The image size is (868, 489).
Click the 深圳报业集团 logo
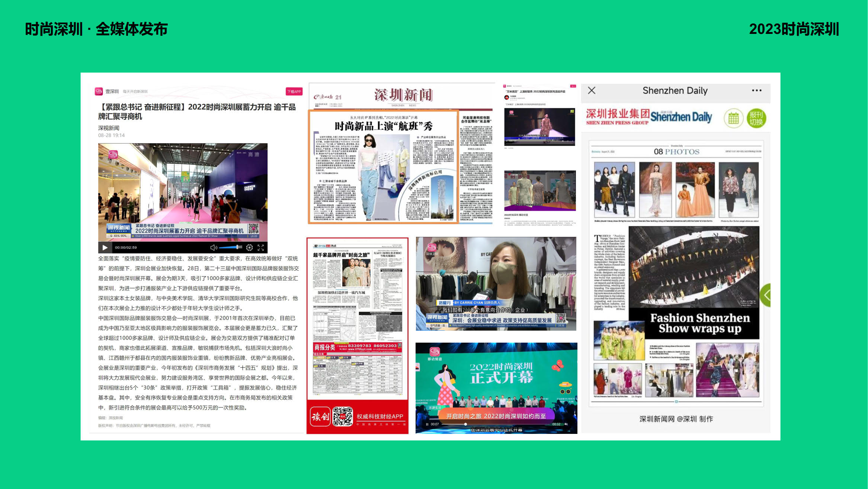point(618,117)
